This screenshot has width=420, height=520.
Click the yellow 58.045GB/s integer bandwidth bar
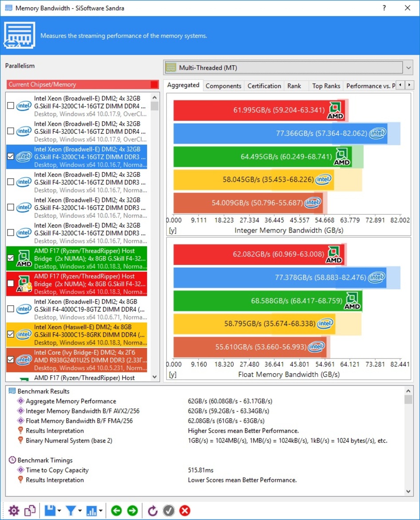pos(254,180)
